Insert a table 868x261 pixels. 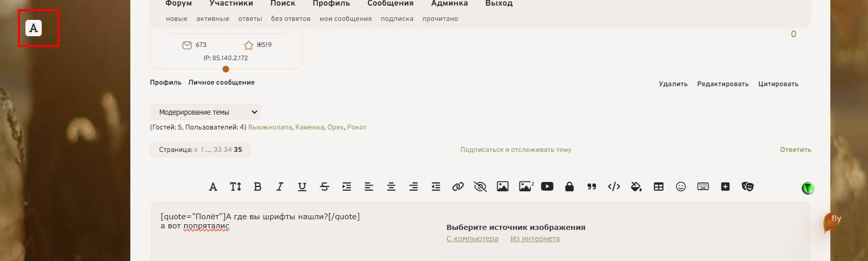point(659,187)
